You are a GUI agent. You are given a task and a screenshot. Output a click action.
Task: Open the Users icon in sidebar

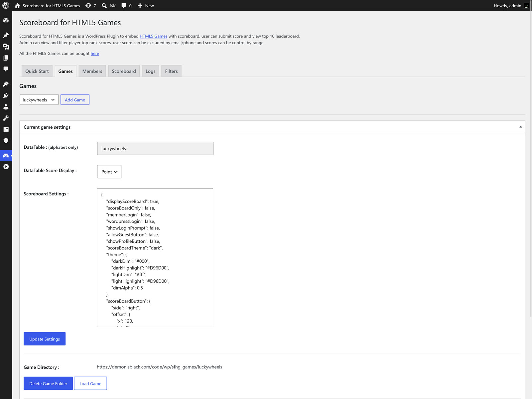6,107
